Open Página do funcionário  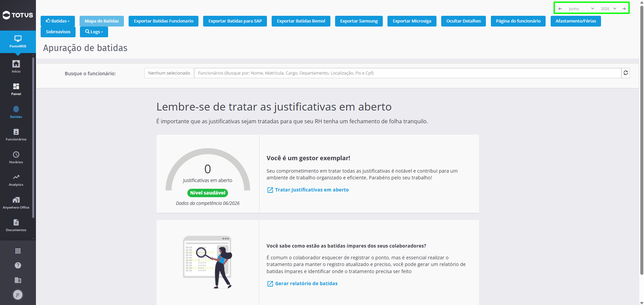518,21
